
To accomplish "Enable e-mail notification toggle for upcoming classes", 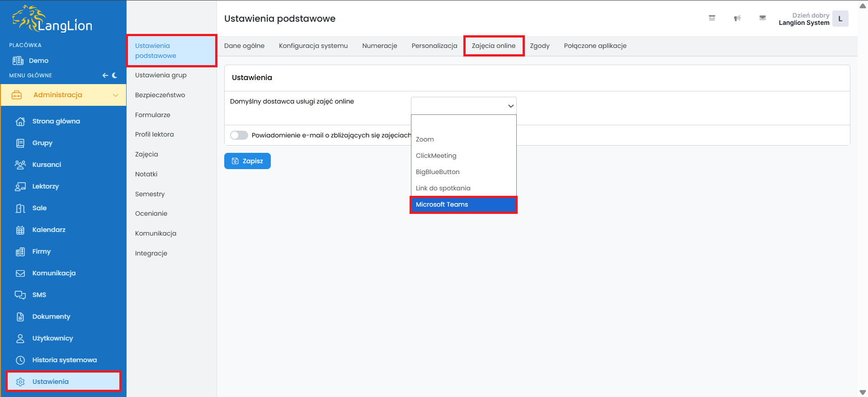I will [x=239, y=135].
